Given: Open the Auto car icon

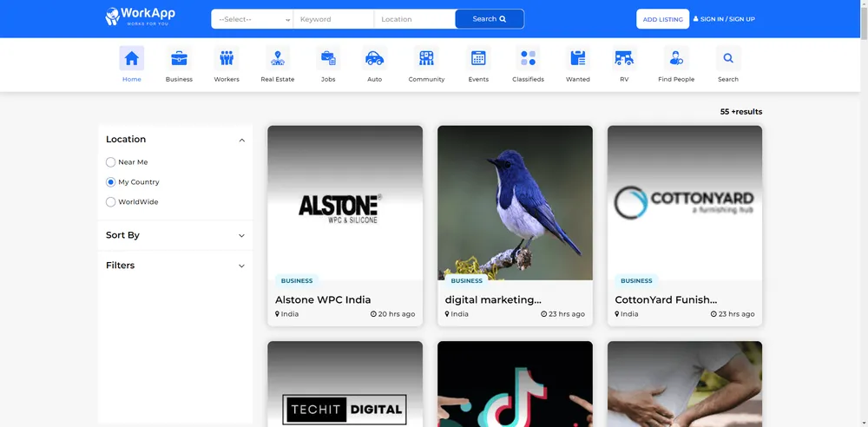Looking at the screenshot, I should tap(375, 58).
